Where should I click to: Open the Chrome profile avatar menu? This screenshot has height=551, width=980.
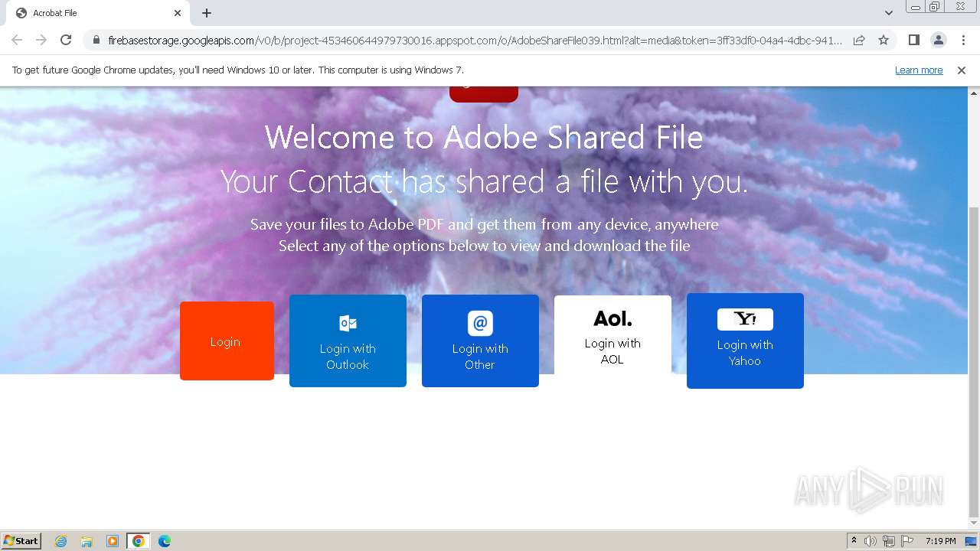pyautogui.click(x=938, y=40)
